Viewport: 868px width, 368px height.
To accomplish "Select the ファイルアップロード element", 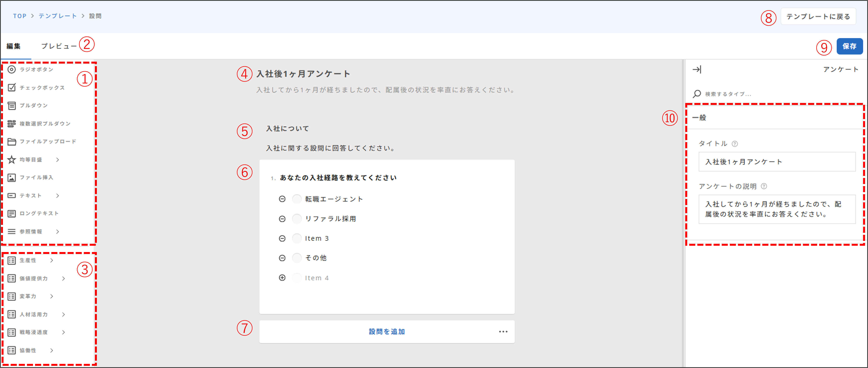I will (47, 141).
